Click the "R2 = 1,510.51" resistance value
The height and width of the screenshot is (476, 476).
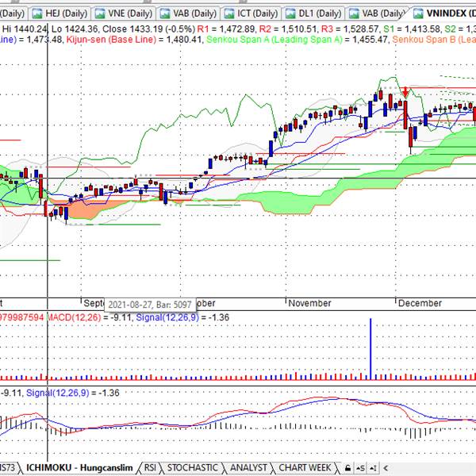point(288,29)
